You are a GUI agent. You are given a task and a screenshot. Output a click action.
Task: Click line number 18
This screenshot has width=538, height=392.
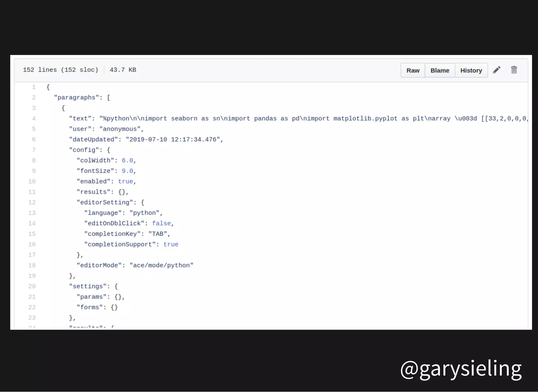click(32, 265)
